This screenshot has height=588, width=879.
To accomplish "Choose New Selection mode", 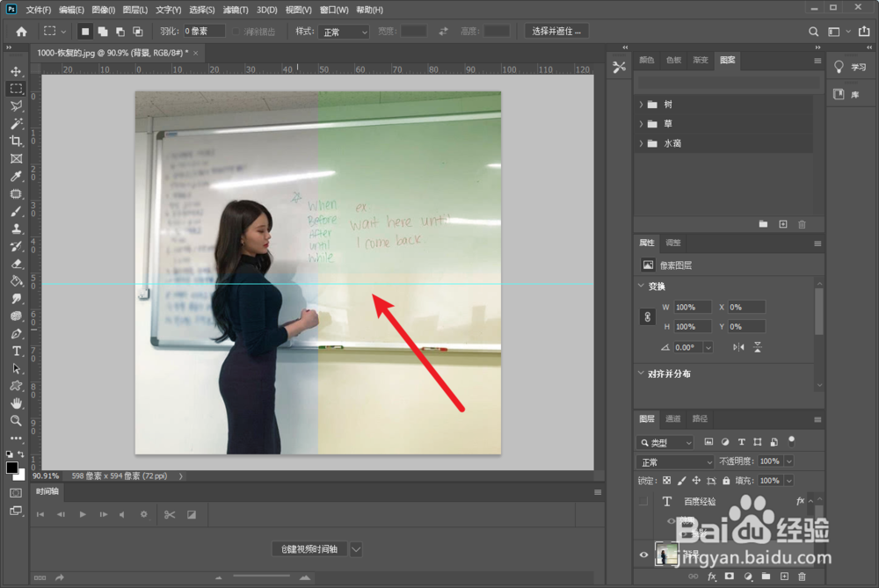I will point(84,32).
